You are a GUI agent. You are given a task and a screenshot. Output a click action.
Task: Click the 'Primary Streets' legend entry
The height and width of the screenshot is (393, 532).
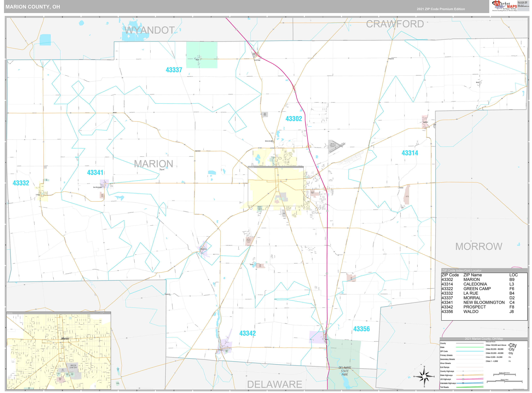(x=446, y=355)
